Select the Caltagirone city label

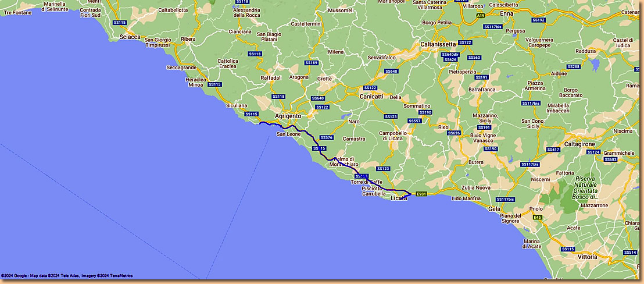[580, 144]
